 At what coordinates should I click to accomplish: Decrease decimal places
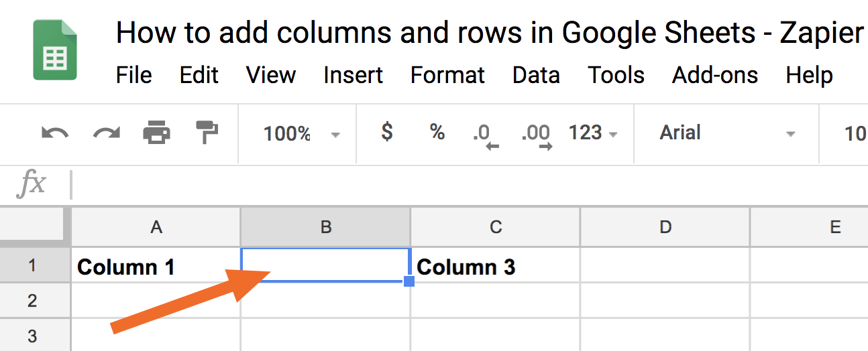pos(486,135)
